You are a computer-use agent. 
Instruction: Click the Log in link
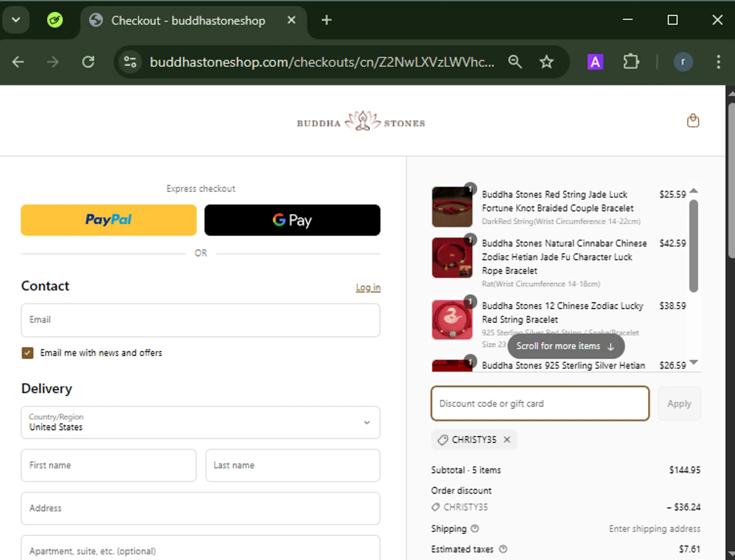click(368, 287)
